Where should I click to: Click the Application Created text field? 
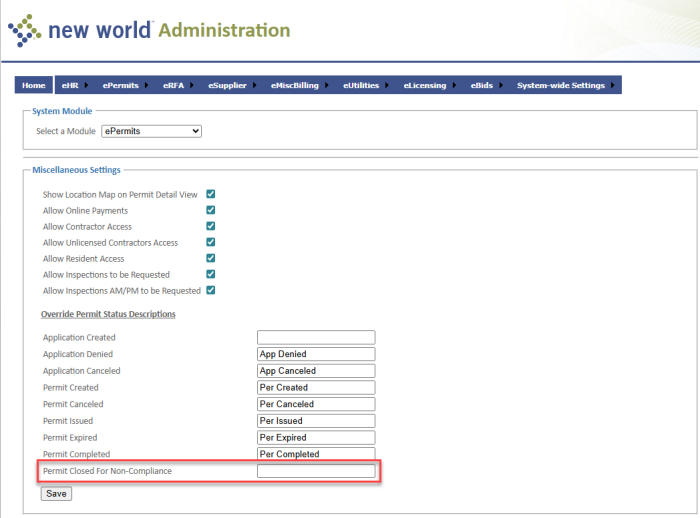[x=315, y=338]
